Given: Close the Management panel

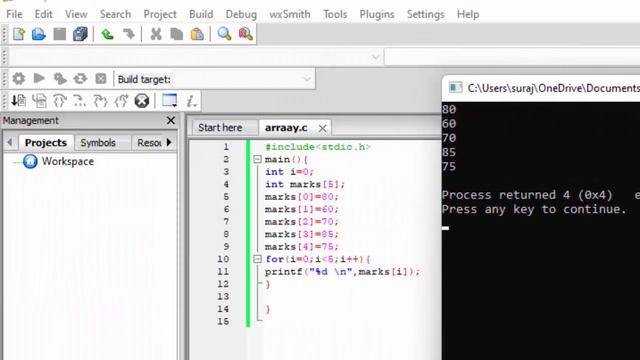Looking at the screenshot, I should [x=171, y=120].
